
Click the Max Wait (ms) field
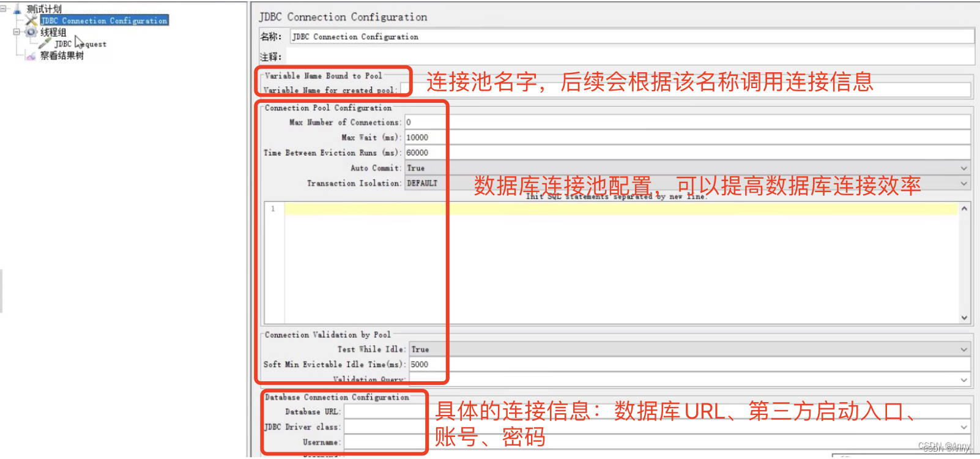(x=688, y=137)
